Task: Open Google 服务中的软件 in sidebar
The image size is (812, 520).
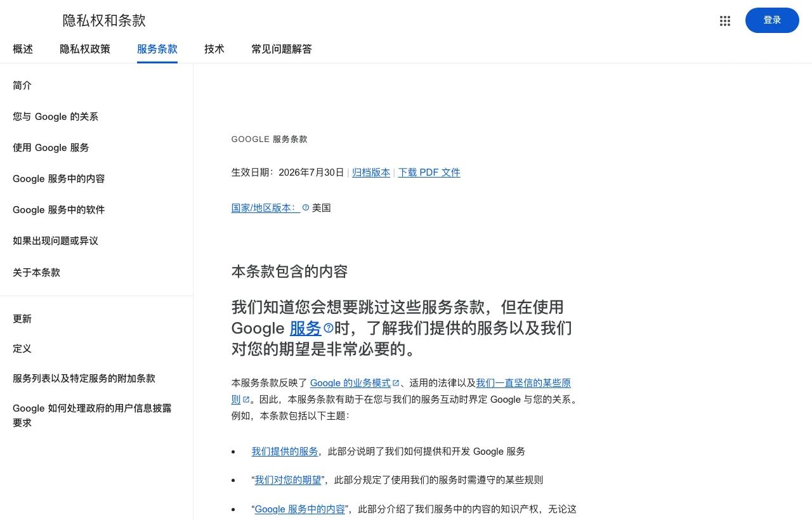Action: 59,209
